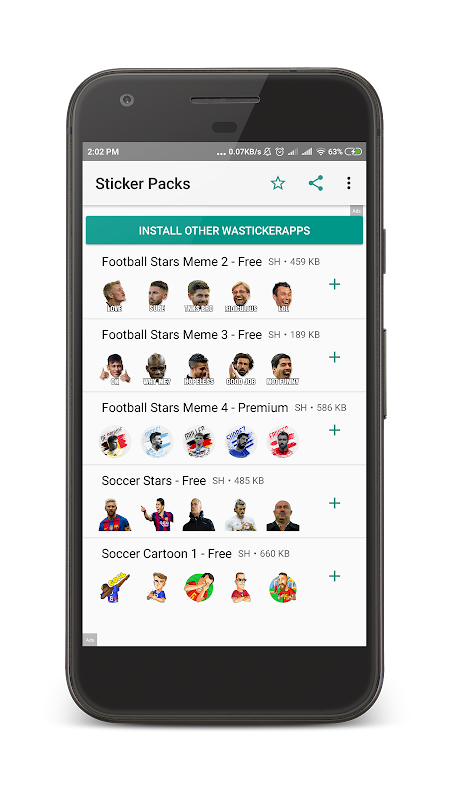Add the Soccer Cartoon 1 pack
Viewport: 452px width, 800px height.
coord(334,576)
